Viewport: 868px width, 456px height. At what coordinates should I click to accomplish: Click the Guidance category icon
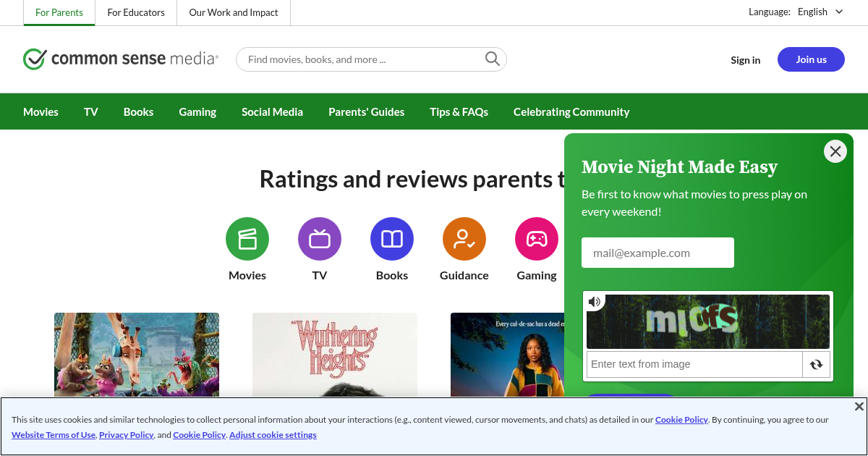coord(464,238)
